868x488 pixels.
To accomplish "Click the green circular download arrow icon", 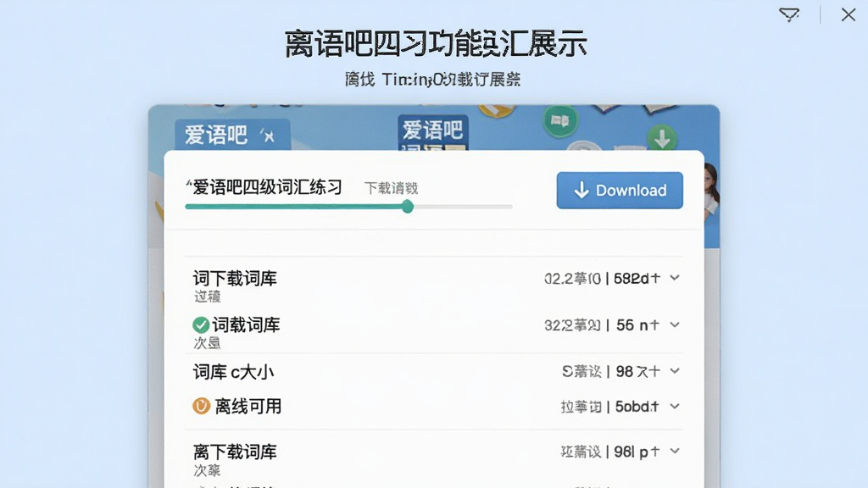I will point(662,138).
